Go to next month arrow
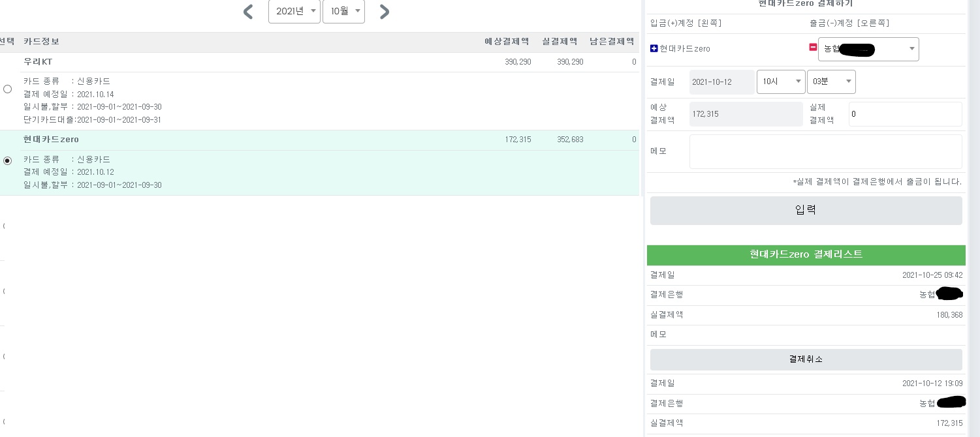The height and width of the screenshot is (437, 980). [x=385, y=12]
